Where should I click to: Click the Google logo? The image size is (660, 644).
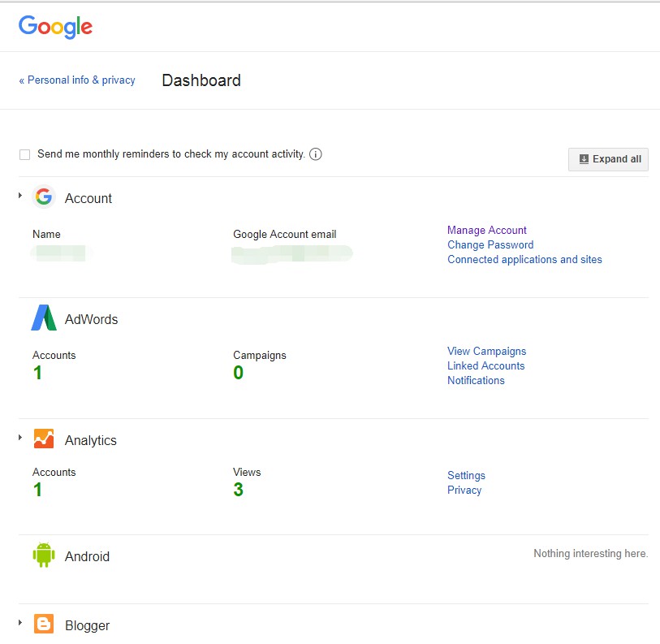pos(55,27)
